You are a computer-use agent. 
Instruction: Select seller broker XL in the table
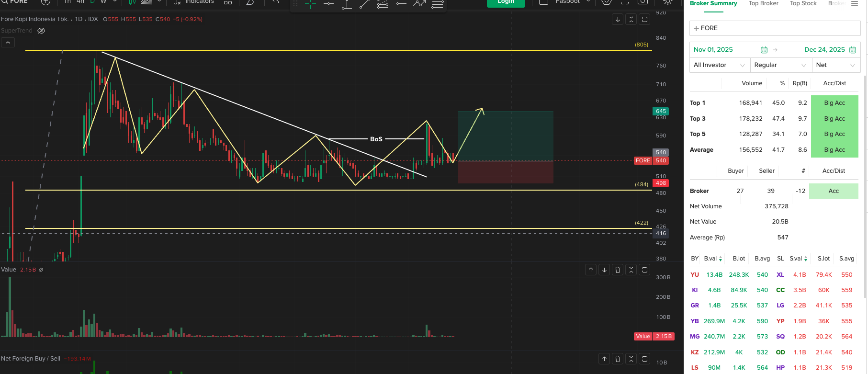pyautogui.click(x=780, y=275)
